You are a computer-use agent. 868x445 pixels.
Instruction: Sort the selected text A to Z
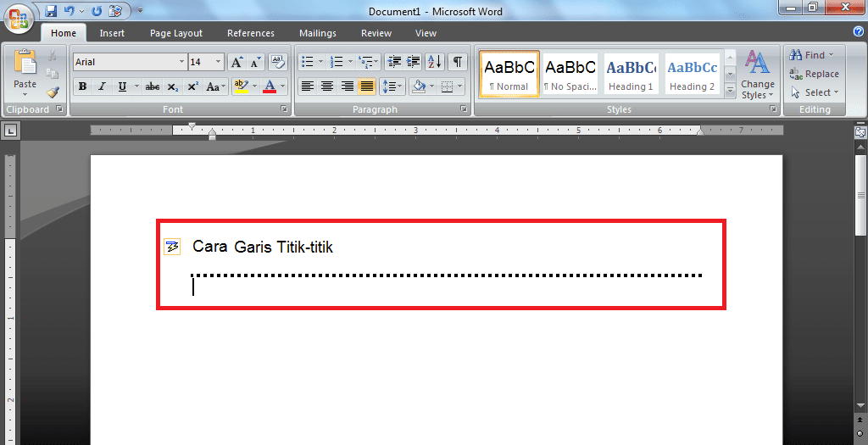click(x=435, y=61)
